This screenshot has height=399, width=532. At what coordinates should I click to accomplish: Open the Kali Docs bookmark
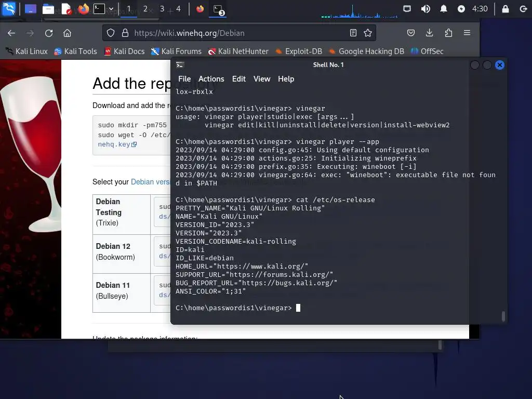click(124, 51)
